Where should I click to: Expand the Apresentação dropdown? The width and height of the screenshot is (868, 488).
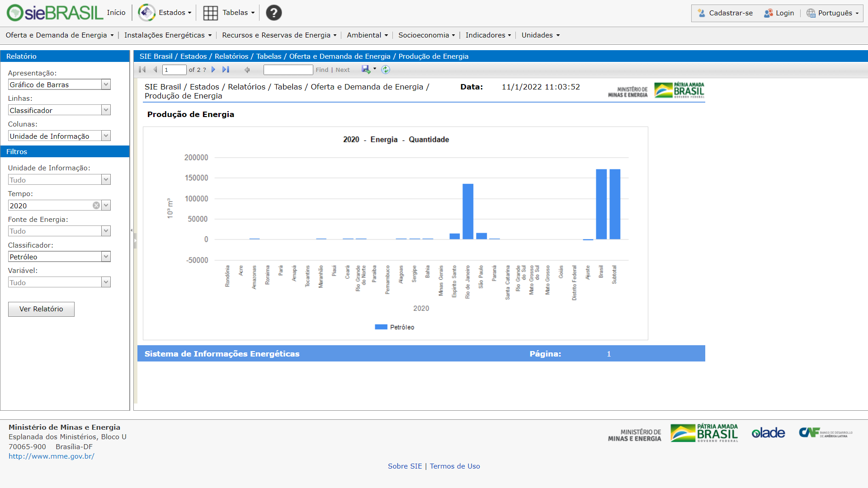(106, 84)
